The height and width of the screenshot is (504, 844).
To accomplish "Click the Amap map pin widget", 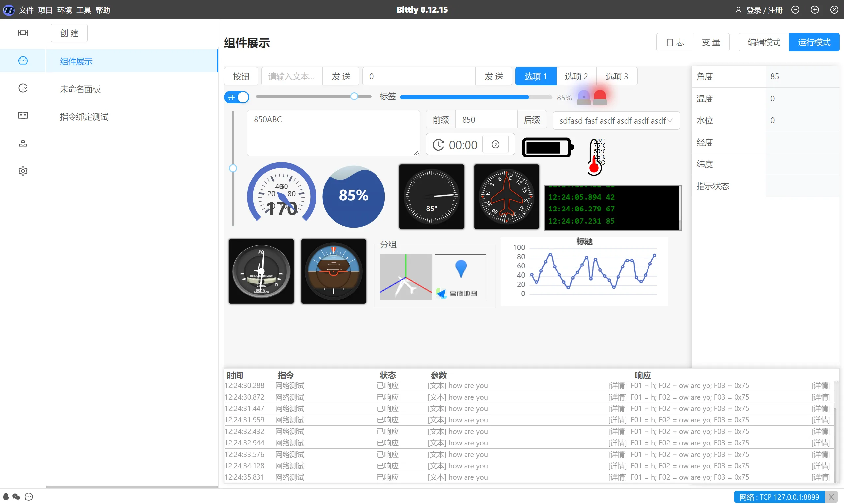I will (460, 277).
